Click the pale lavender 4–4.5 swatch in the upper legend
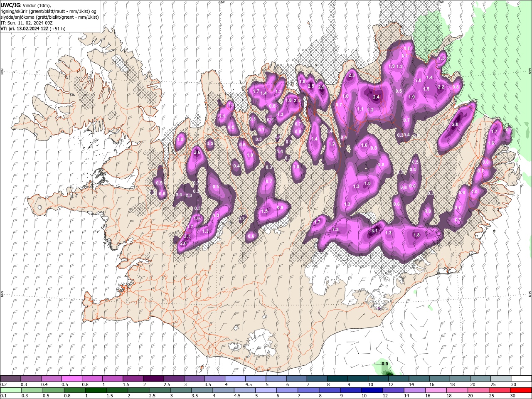Screen dimensions: 532x399 coord(235,379)
